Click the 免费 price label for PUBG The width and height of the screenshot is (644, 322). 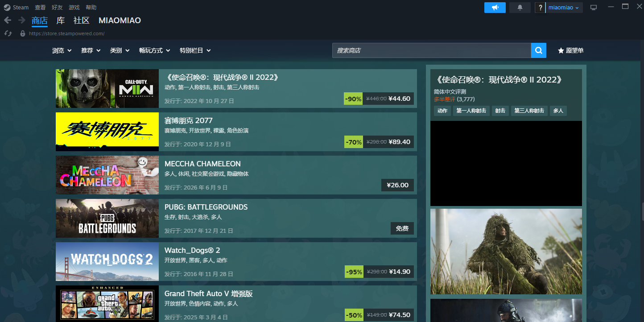click(x=402, y=228)
